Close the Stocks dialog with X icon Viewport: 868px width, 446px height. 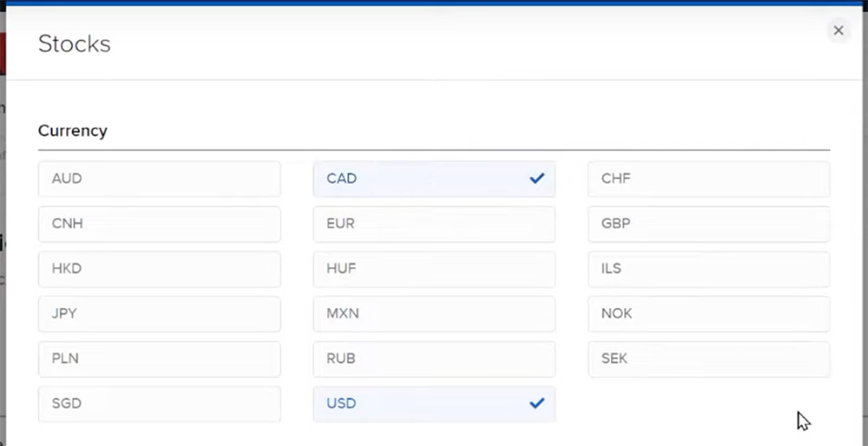click(838, 30)
